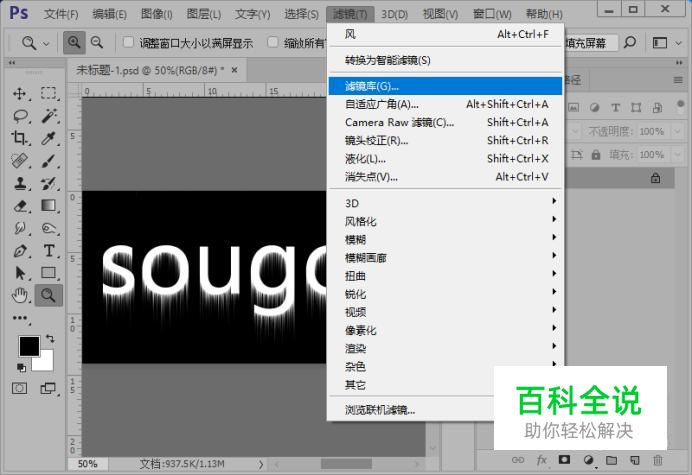Choose 液化(L)... menu entry
692x475 pixels.
click(446, 158)
